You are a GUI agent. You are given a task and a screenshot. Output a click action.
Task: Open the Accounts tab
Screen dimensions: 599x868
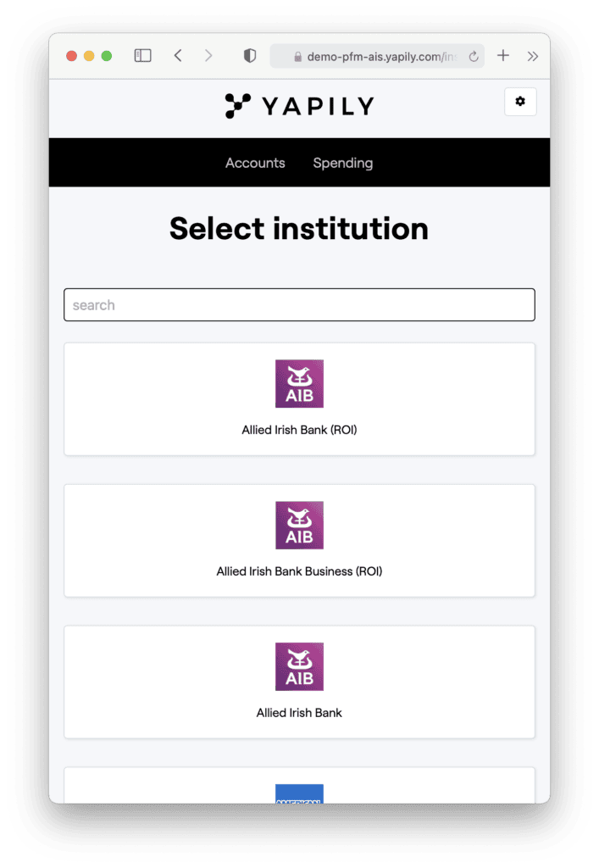click(x=255, y=163)
